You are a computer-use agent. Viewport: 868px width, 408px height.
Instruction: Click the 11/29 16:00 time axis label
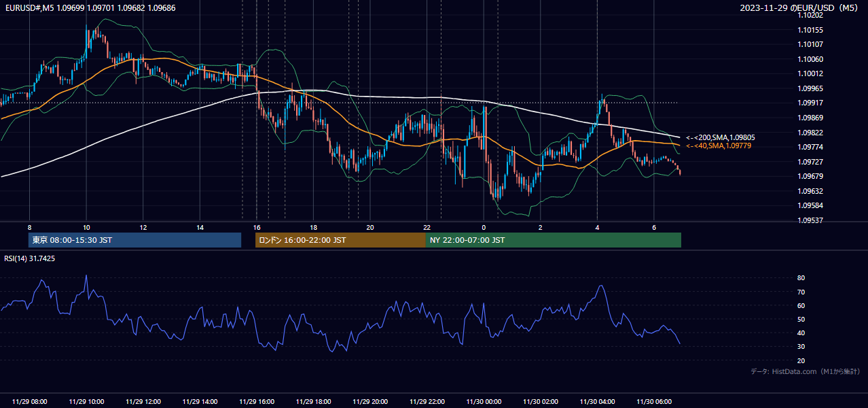(257, 402)
